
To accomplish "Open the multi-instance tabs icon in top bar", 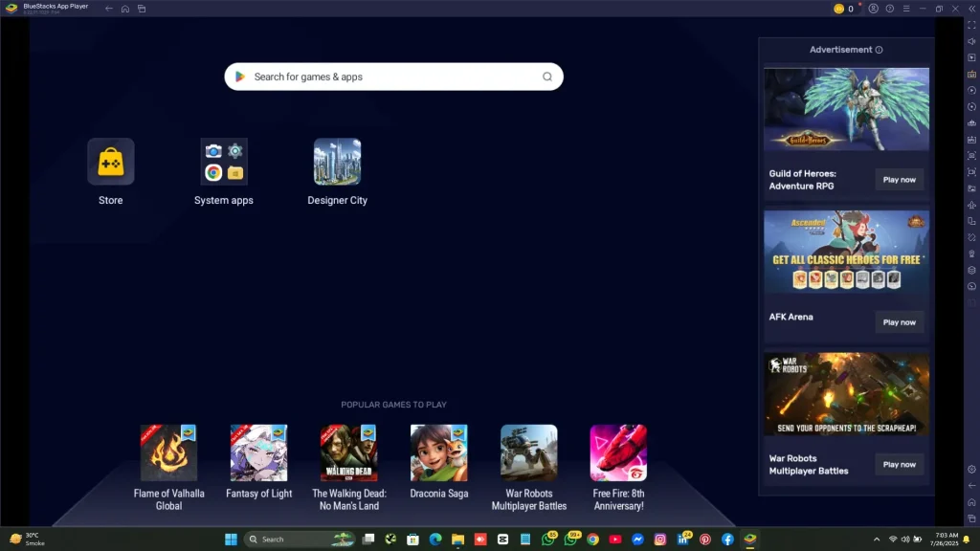I will pyautogui.click(x=142, y=9).
